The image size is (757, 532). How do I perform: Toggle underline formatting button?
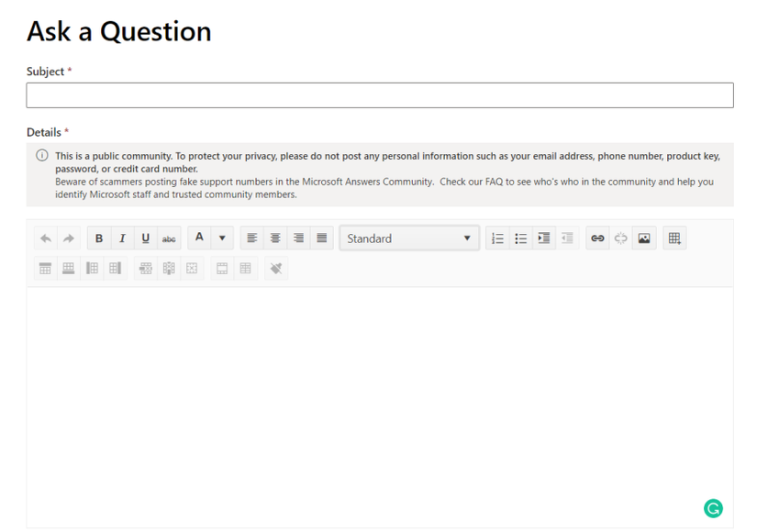[145, 238]
